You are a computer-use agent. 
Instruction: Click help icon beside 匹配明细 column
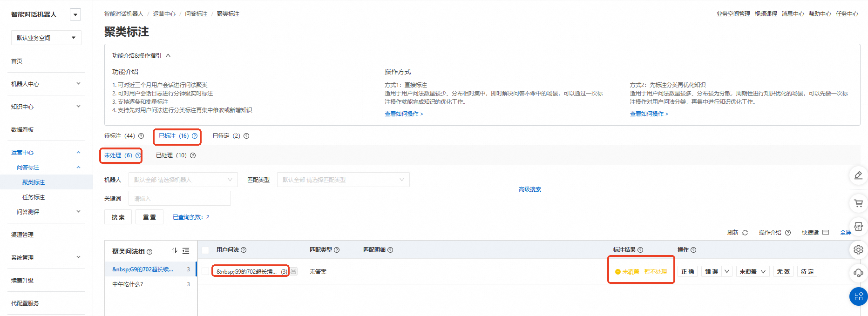pos(390,250)
